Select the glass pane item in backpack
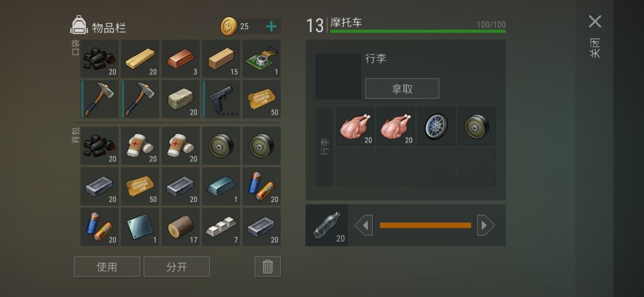 pos(141,227)
